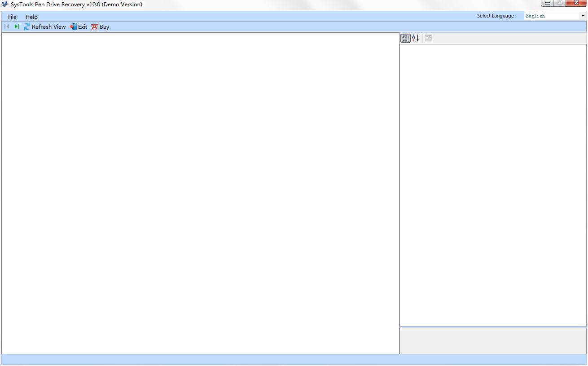Minimize the Pen Drive Recovery window
This screenshot has width=588, height=366.
tap(547, 3)
